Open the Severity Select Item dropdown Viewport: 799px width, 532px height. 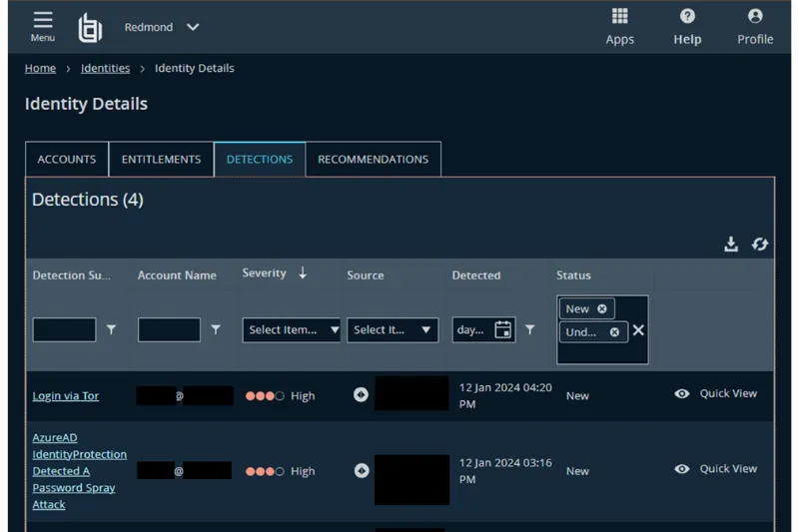291,330
